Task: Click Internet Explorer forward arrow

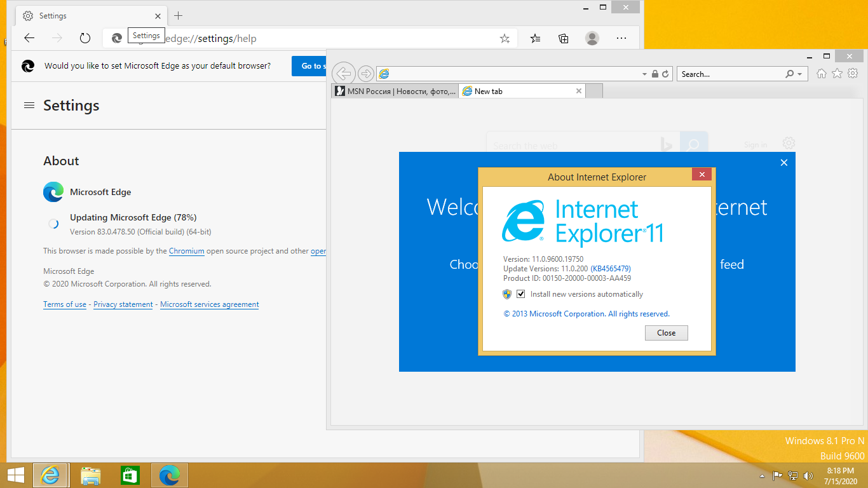Action: click(x=365, y=74)
